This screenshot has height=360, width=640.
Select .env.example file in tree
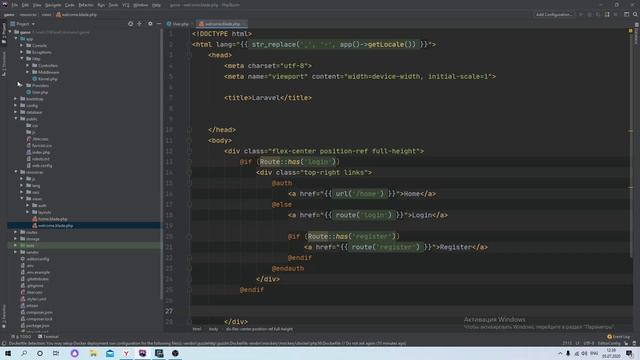[35, 272]
